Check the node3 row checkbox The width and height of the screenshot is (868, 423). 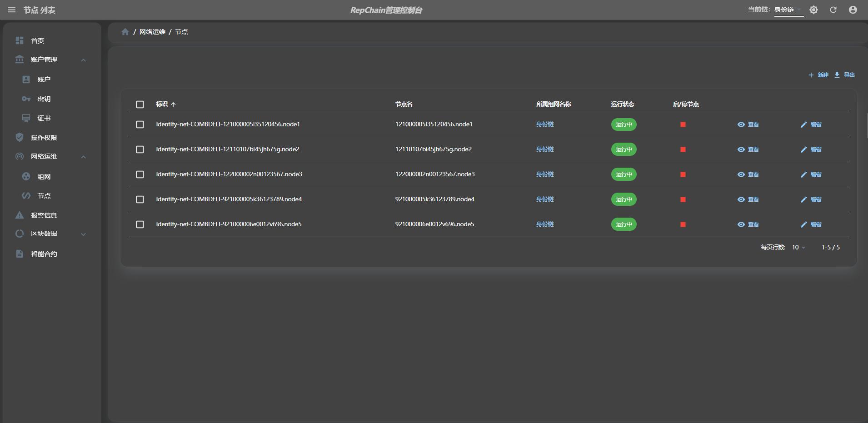coord(140,174)
